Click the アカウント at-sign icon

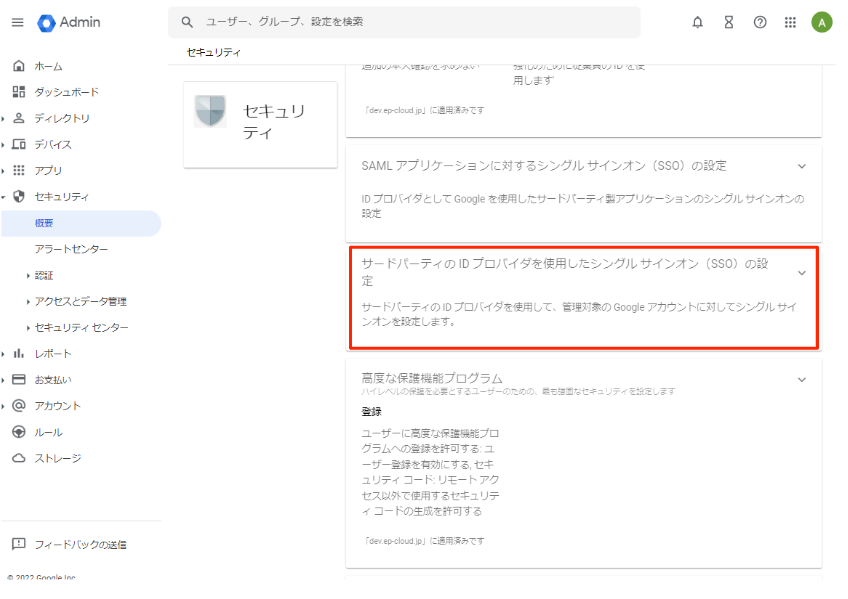coord(19,405)
